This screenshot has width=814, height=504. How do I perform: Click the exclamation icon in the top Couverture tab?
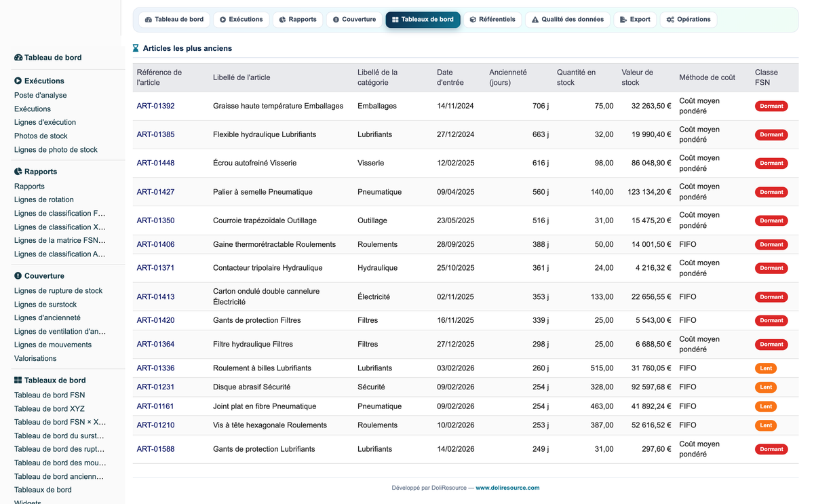tap(336, 20)
